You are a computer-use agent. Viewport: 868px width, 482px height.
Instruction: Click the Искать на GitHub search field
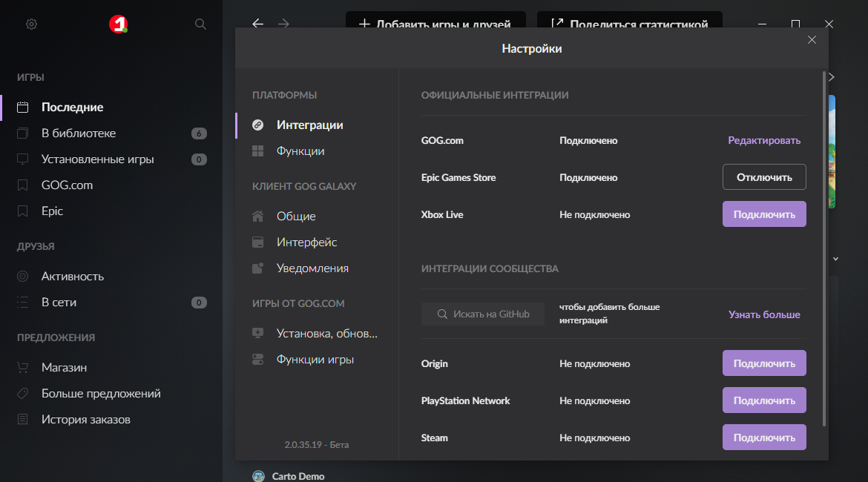pyautogui.click(x=483, y=314)
